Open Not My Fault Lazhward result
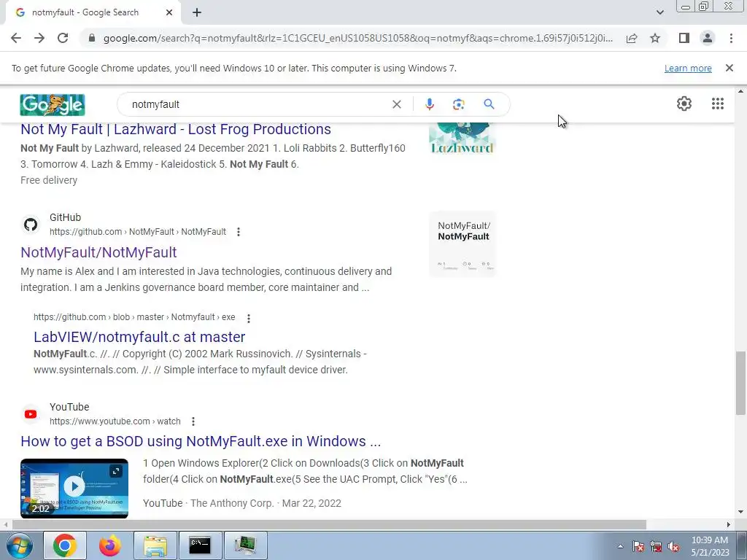Screen dimensions: 747x560 [176, 129]
